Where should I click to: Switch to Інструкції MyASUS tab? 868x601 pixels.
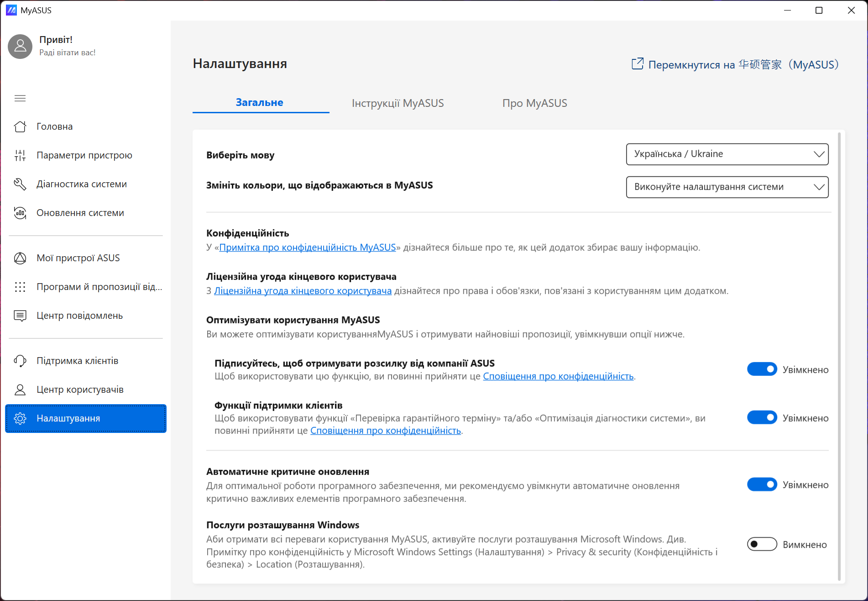397,103
